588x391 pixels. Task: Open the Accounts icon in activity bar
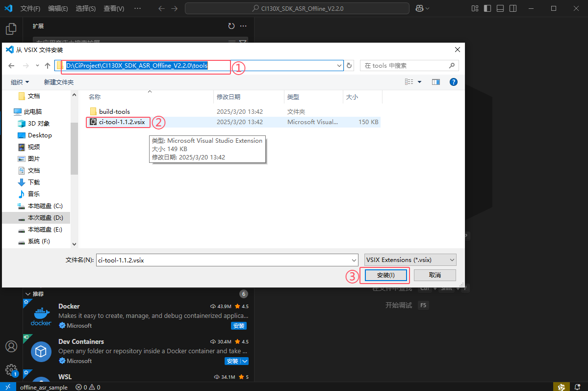coord(11,346)
